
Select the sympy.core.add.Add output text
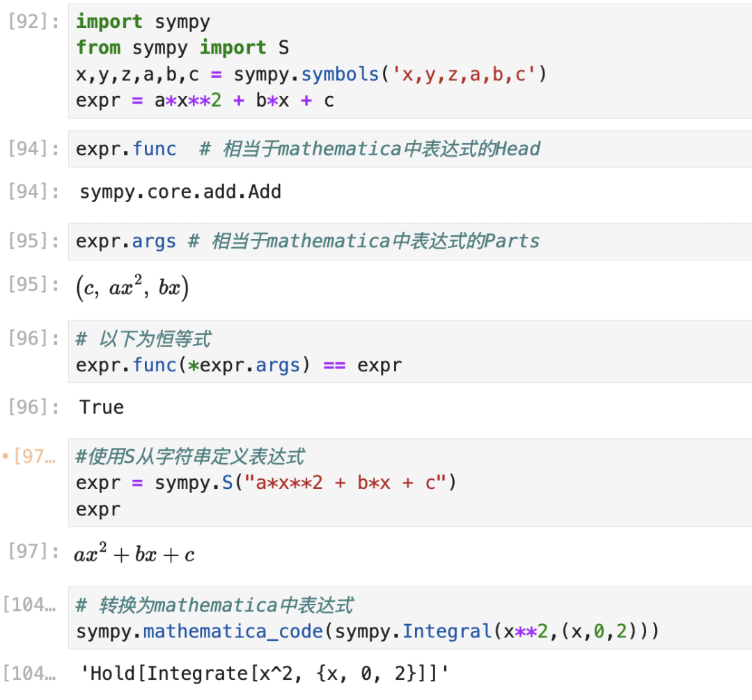pyautogui.click(x=180, y=192)
